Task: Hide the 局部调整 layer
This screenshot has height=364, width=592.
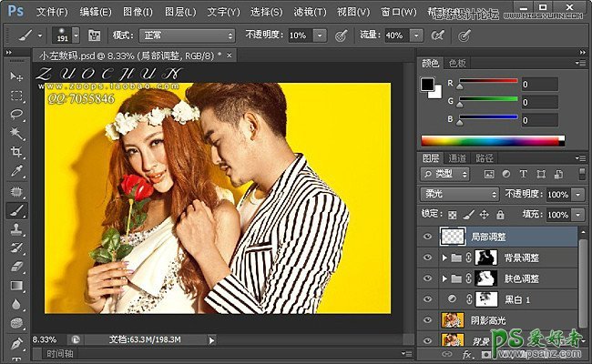Action: pos(429,236)
